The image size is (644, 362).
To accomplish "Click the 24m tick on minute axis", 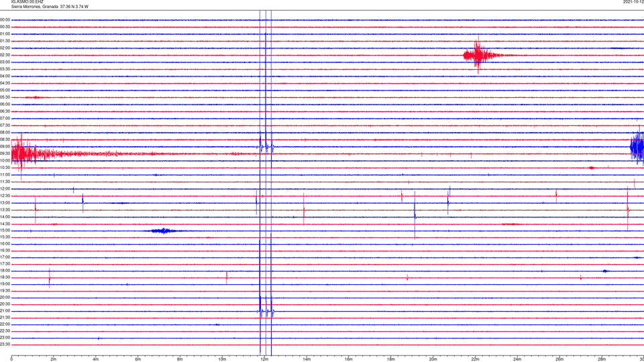I will click(x=517, y=359).
